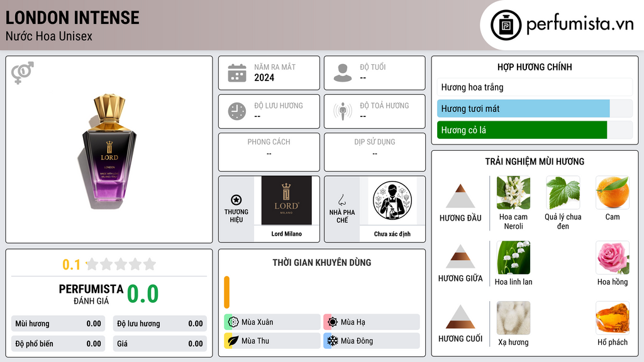Select the Mùa Hạ season chip

click(372, 322)
